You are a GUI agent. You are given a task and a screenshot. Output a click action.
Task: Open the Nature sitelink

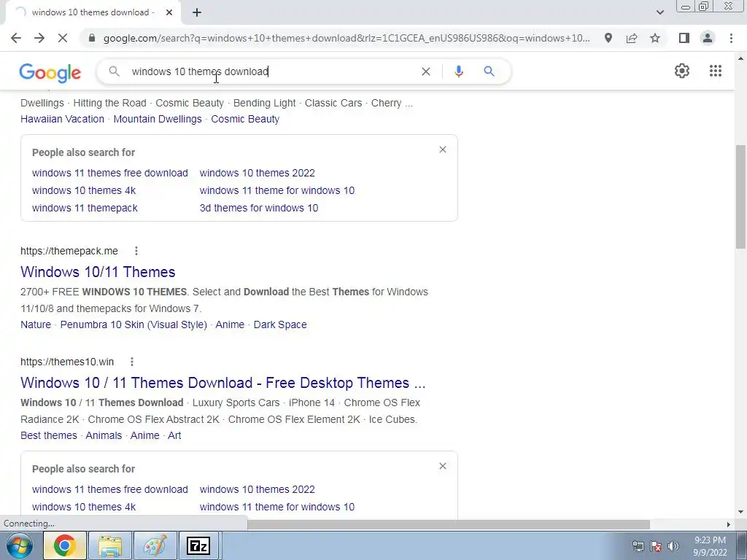tap(36, 324)
